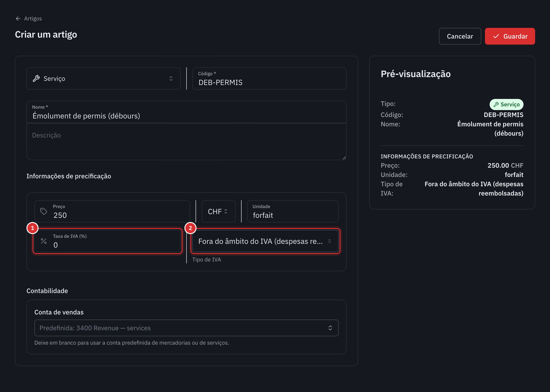The height and width of the screenshot is (392, 550).
Task: Edit the Taxa de IVA (%) value
Action: point(108,241)
